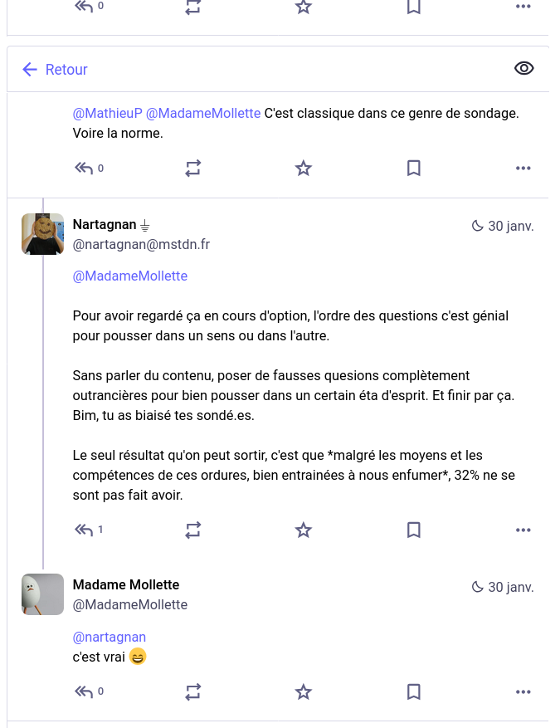Reply to Madame Mollette's "c'est vrai" post
Image resolution: width=560 pixels, height=728 pixels.
pos(84,691)
